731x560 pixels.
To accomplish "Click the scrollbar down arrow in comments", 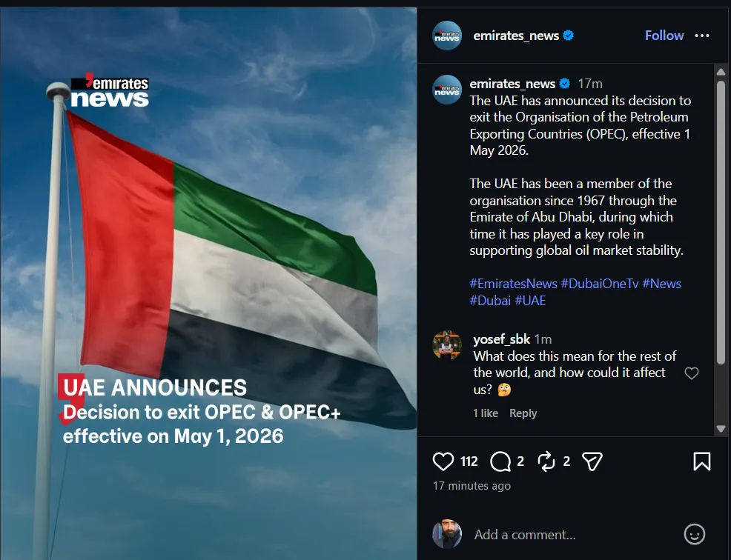I will pos(721,429).
